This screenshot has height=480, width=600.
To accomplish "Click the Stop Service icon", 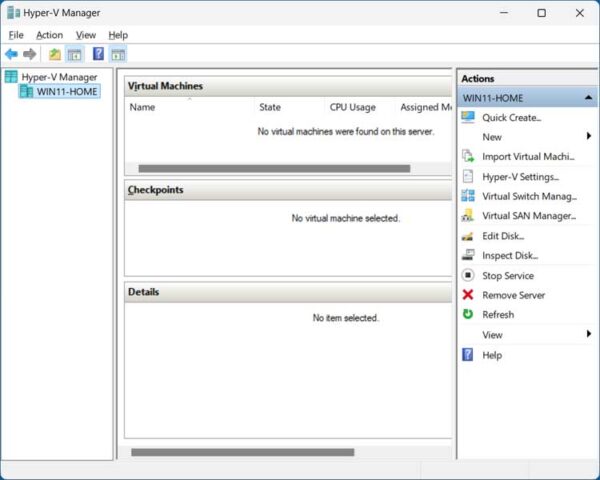I will pyautogui.click(x=467, y=275).
